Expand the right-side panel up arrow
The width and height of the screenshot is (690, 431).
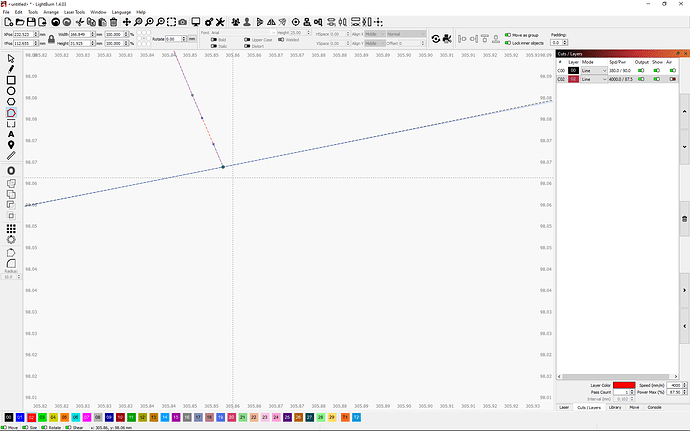(x=684, y=111)
